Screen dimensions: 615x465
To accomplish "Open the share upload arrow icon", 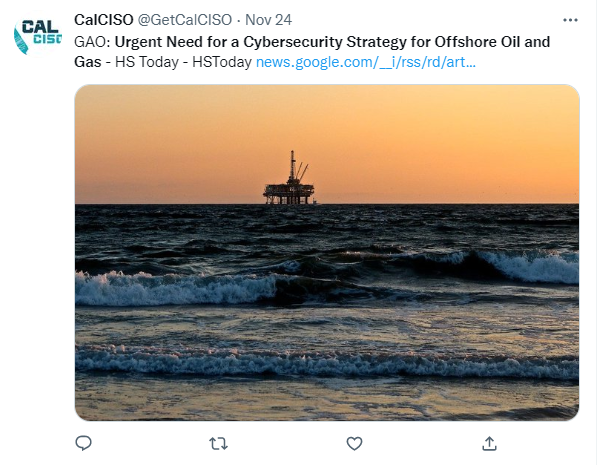I will (489, 443).
